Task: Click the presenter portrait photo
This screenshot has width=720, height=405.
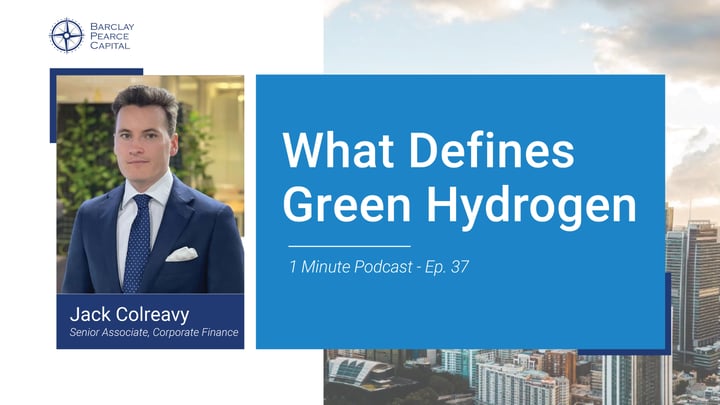Action: (150, 184)
